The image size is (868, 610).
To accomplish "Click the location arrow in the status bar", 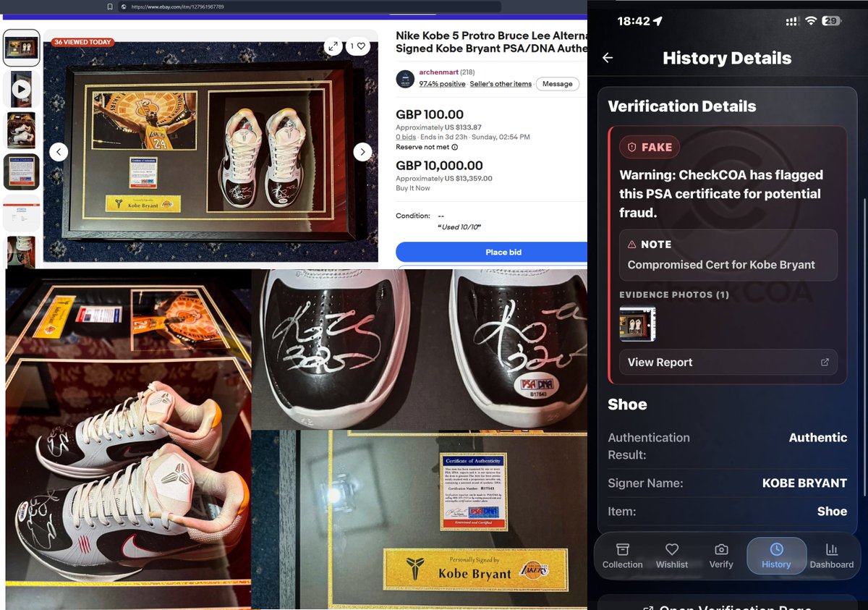I will click(x=658, y=21).
